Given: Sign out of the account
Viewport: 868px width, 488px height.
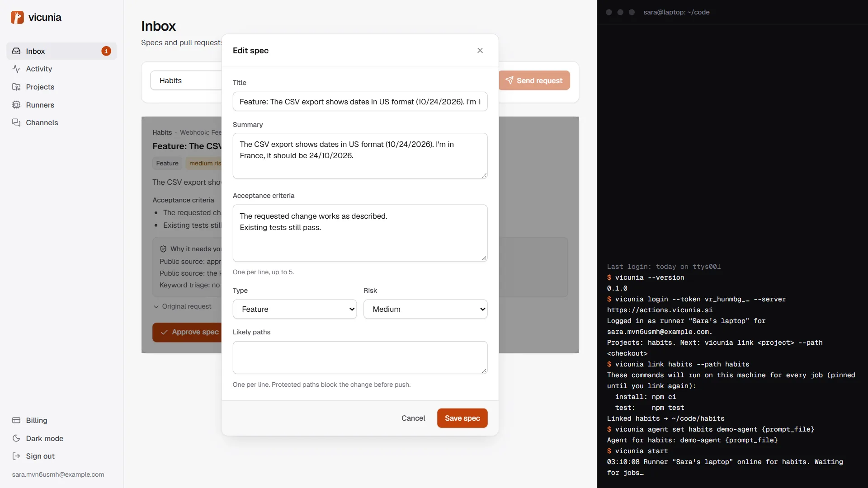Looking at the screenshot, I should coord(61,456).
